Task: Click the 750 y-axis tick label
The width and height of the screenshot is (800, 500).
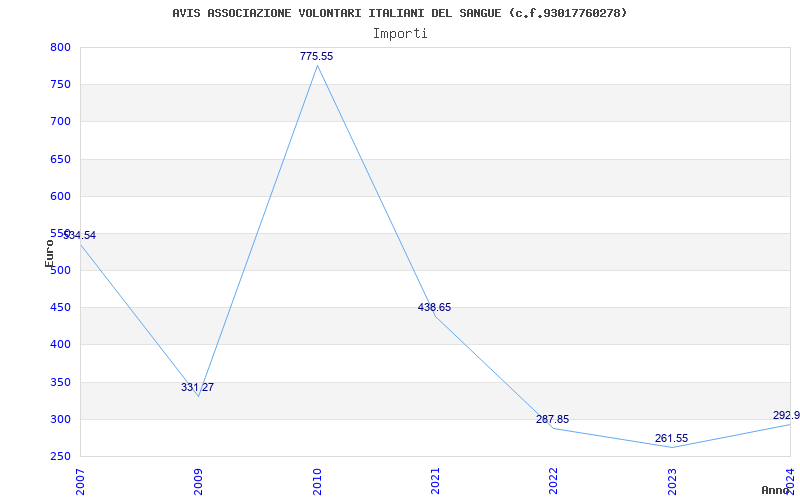Action: [60, 85]
